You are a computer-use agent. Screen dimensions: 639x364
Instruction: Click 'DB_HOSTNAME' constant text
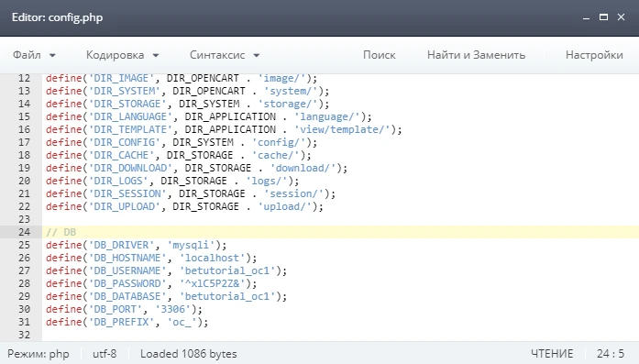point(127,258)
